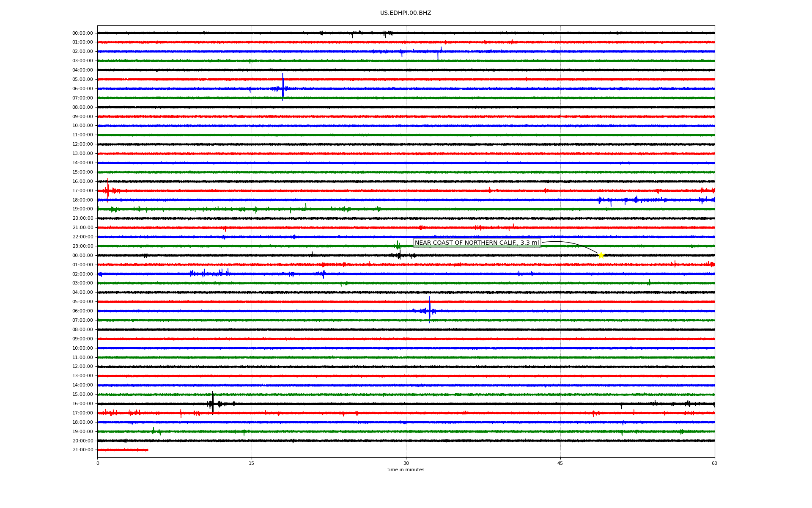Click the NEAR COAST OF NORTHERN CALIF. annotation
The image size is (812, 508).
[x=477, y=243]
